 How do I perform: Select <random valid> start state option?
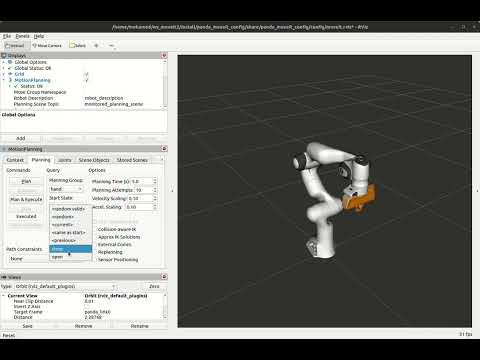[x=70, y=209]
